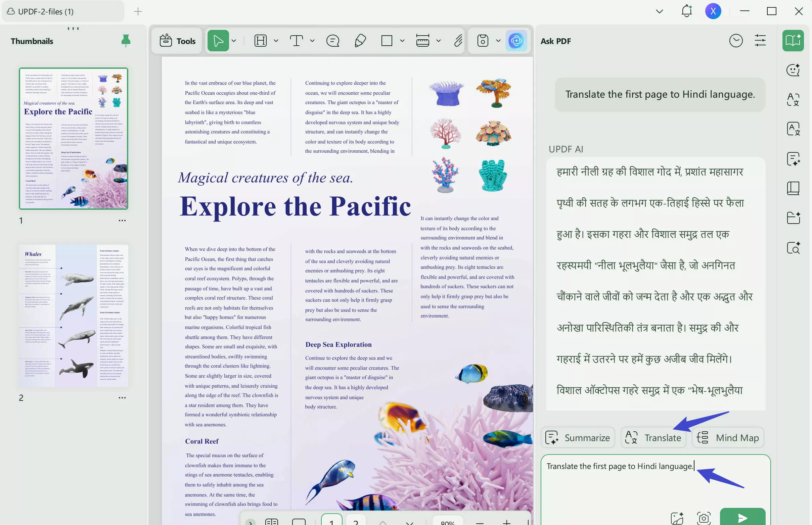Open the Rectangle shape dropdown

(x=402, y=41)
